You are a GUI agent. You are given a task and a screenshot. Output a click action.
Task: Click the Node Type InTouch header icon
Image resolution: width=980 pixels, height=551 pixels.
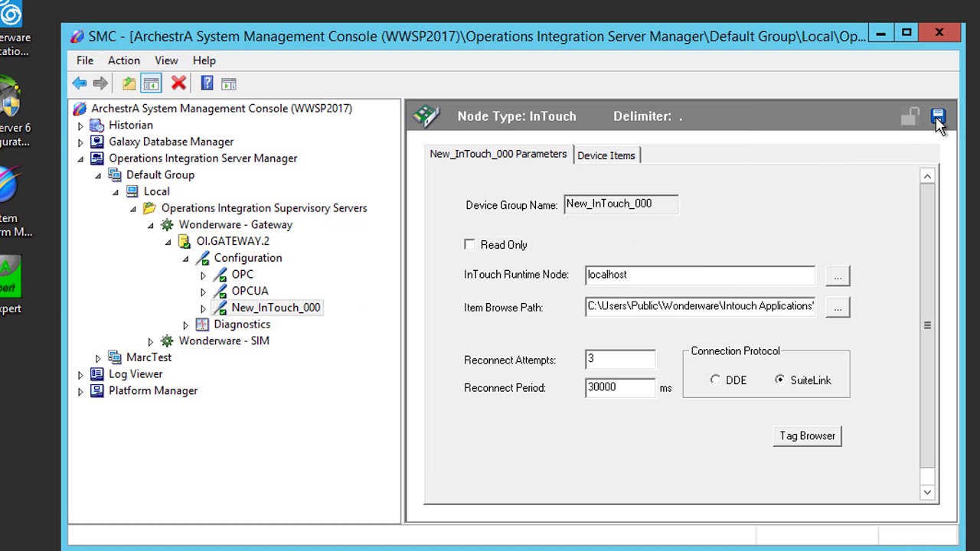(x=426, y=116)
